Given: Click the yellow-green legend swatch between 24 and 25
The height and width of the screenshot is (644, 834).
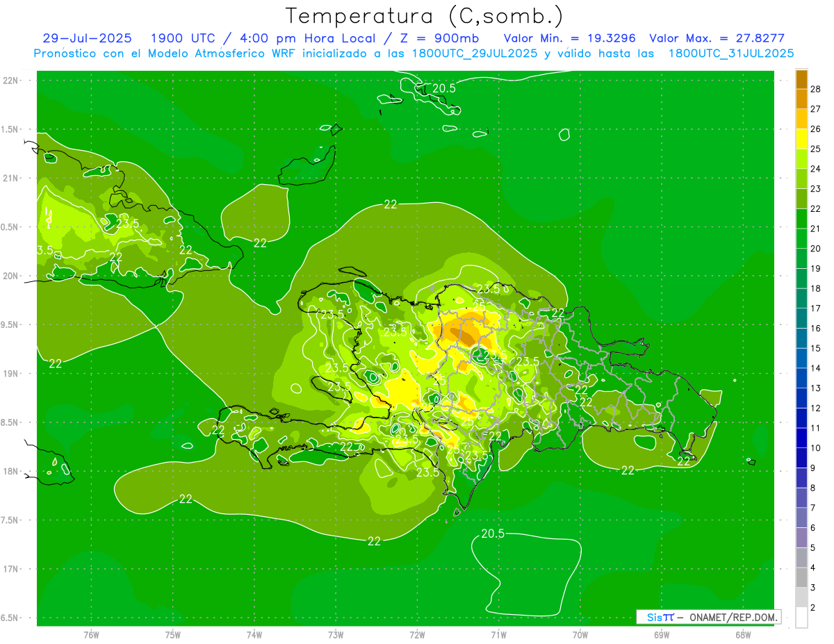Looking at the screenshot, I should 801,160.
